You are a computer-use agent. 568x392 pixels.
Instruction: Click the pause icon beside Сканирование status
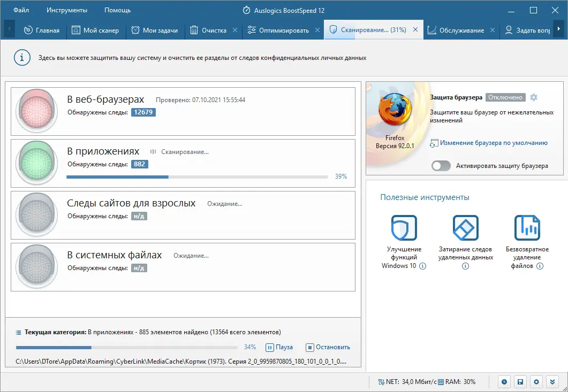point(153,152)
